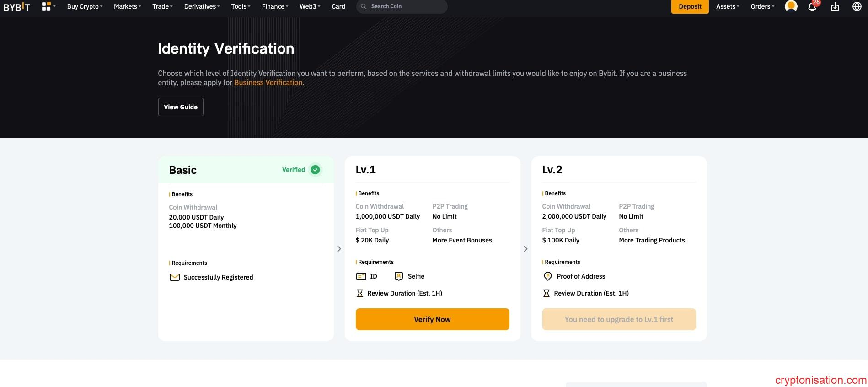Image resolution: width=868 pixels, height=387 pixels.
Task: Click the chevron between Basic and Lv.1
Action: [339, 249]
